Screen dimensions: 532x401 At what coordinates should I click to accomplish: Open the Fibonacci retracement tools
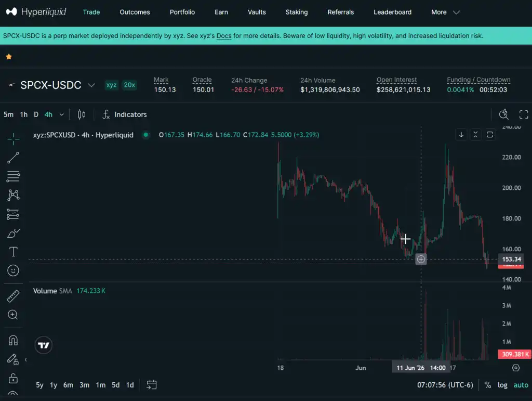tap(13, 176)
